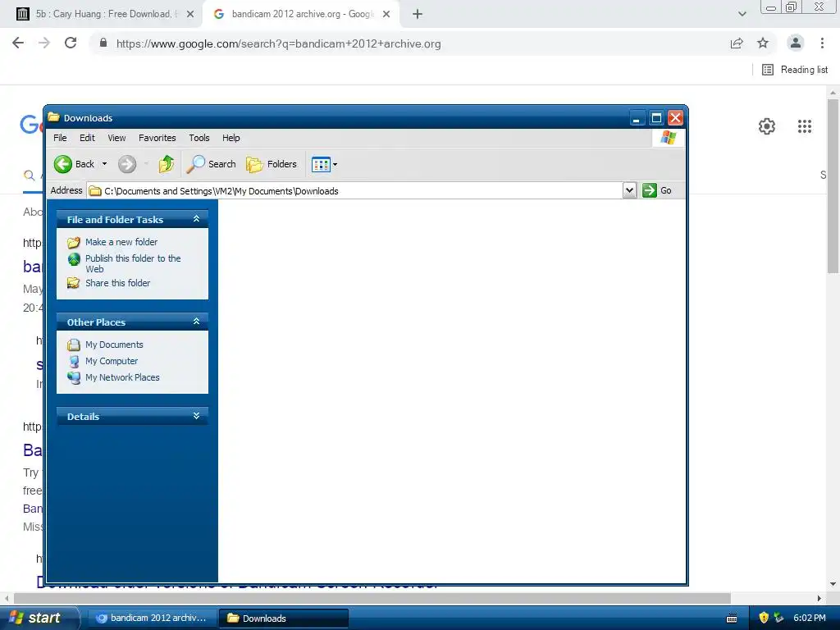Open My Computer from Other Places

tap(112, 361)
